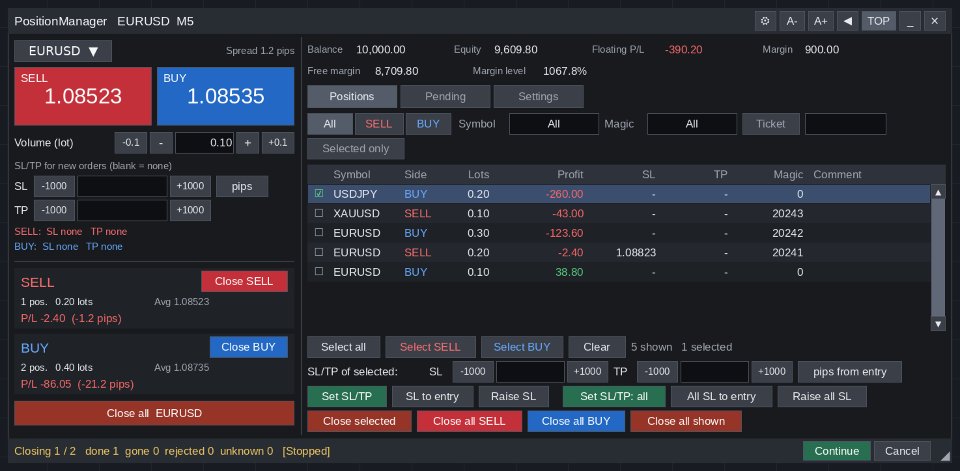Click the SL to entry button
This screenshot has width=960, height=471.
pyautogui.click(x=433, y=396)
